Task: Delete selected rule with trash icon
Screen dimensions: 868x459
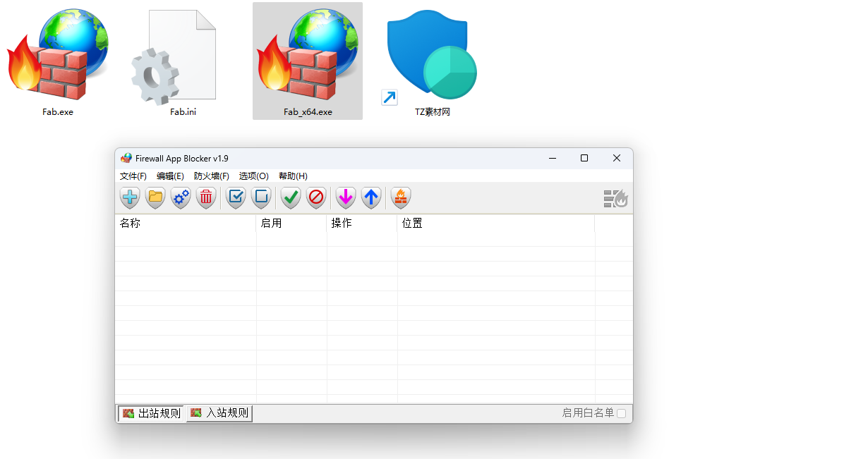Action: [206, 198]
